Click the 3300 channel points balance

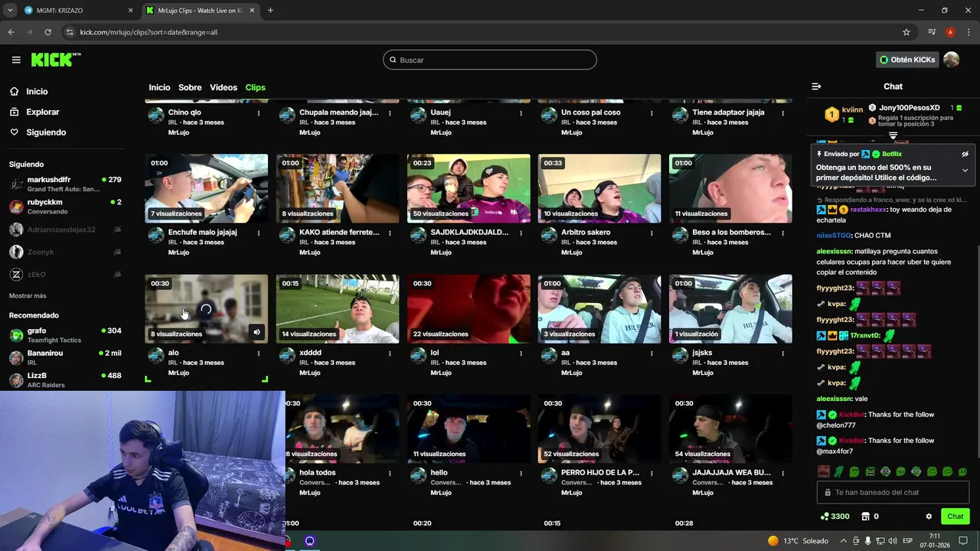[x=835, y=517]
